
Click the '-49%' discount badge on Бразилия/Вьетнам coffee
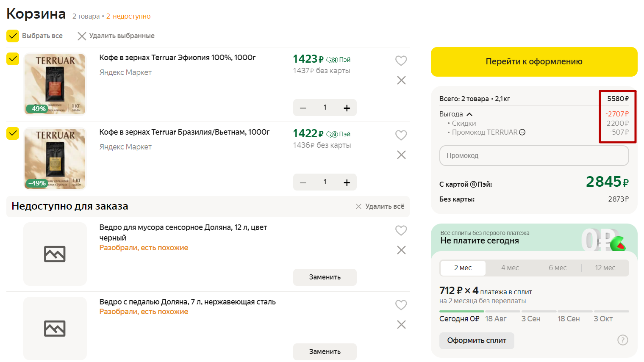click(36, 183)
